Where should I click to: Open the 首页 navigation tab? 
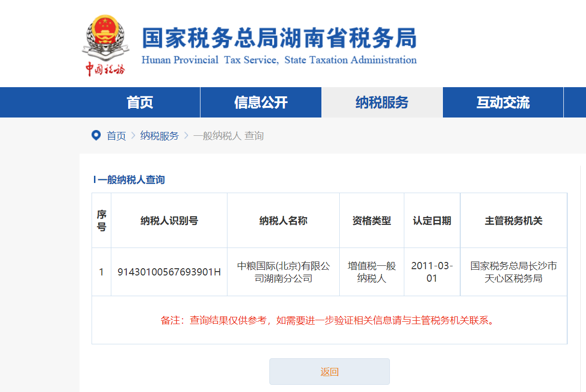(140, 102)
